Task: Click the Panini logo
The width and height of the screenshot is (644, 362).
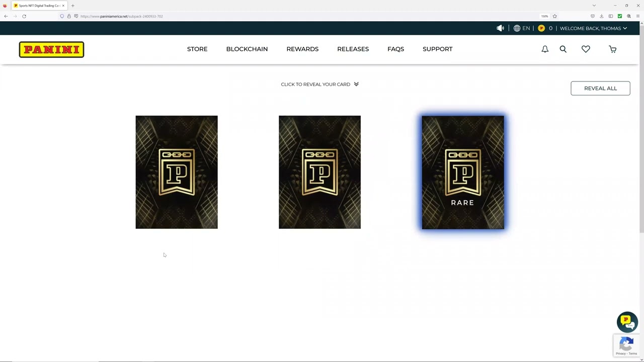Action: coord(51,49)
